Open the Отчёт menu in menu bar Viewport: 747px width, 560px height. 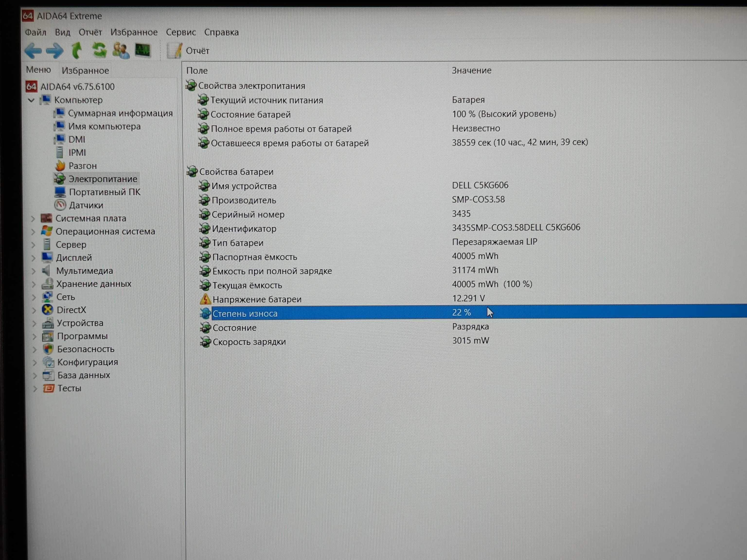[90, 32]
